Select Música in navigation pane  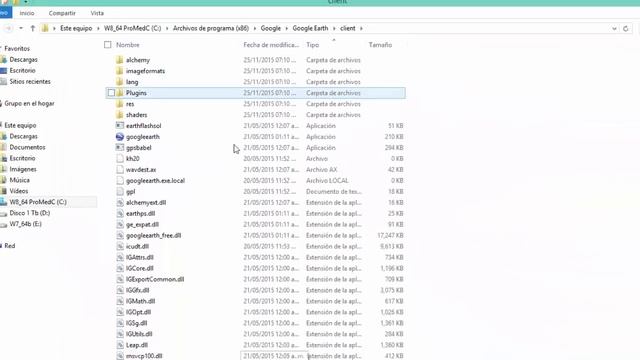point(19,180)
